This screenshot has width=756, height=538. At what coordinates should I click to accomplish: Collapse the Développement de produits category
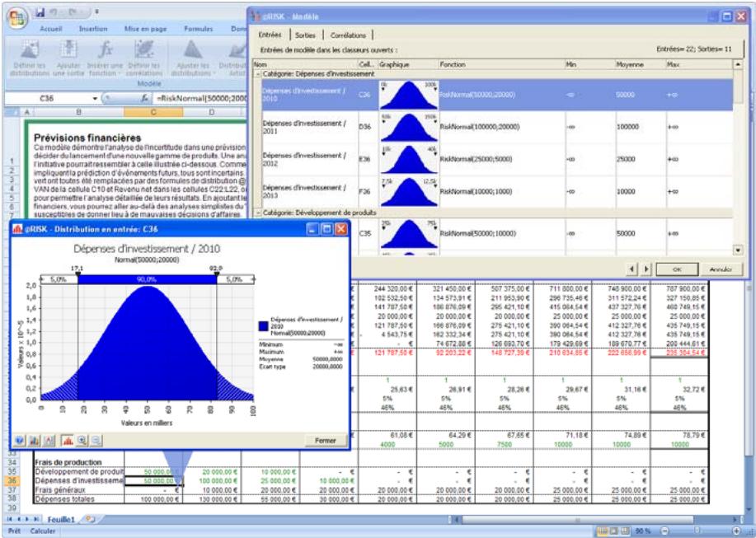click(256, 213)
